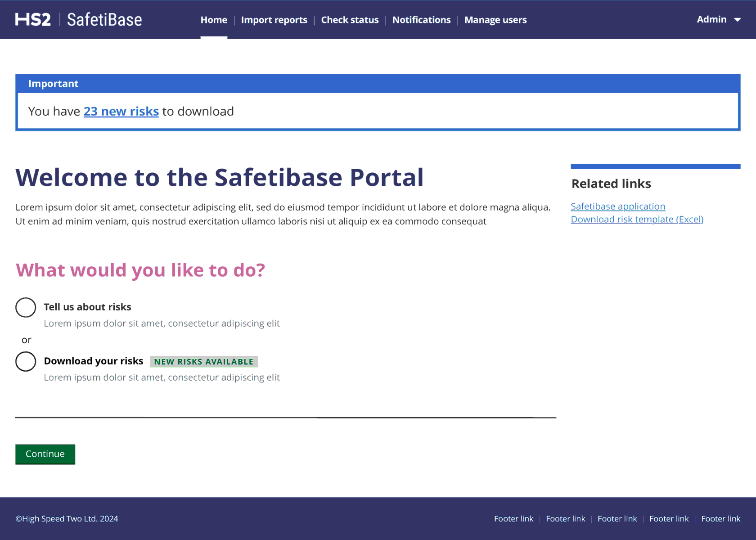Click the Download your risks label
756x540 pixels.
click(94, 361)
